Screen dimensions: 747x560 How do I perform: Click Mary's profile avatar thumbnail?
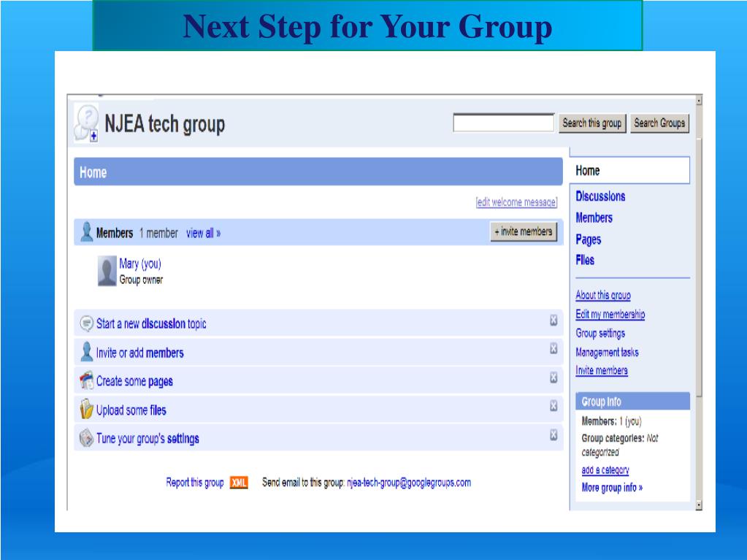[x=107, y=271]
